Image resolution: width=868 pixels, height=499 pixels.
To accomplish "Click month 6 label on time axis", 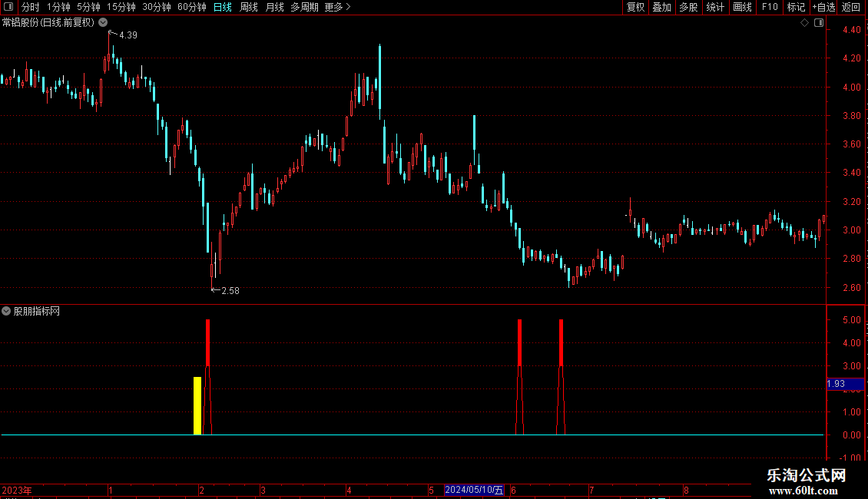I will coord(514,491).
